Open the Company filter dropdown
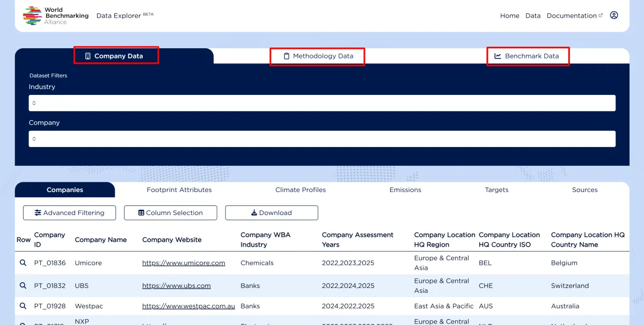The height and width of the screenshot is (325, 644). pos(322,138)
